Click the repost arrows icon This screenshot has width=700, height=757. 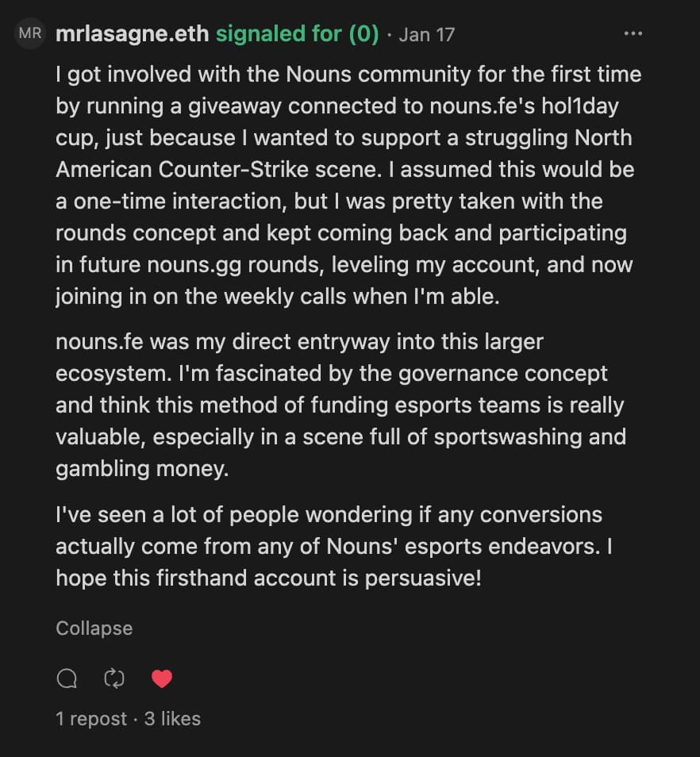114,678
